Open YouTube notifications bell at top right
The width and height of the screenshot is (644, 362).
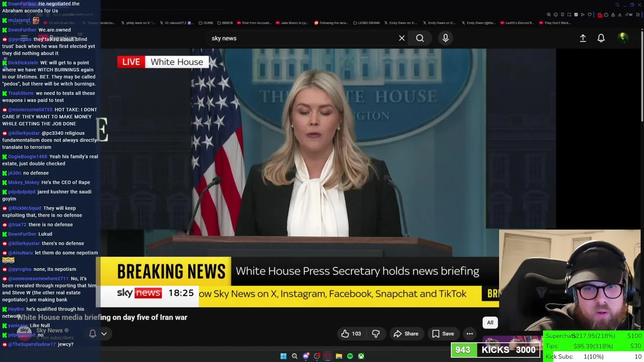601,38
